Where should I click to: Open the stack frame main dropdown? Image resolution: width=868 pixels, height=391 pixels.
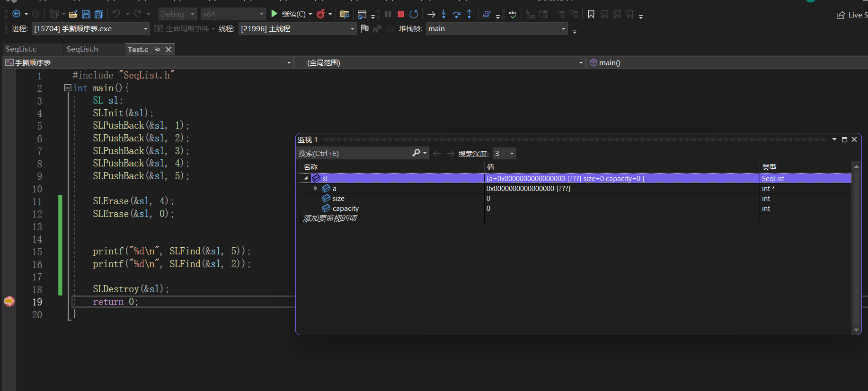(496, 29)
